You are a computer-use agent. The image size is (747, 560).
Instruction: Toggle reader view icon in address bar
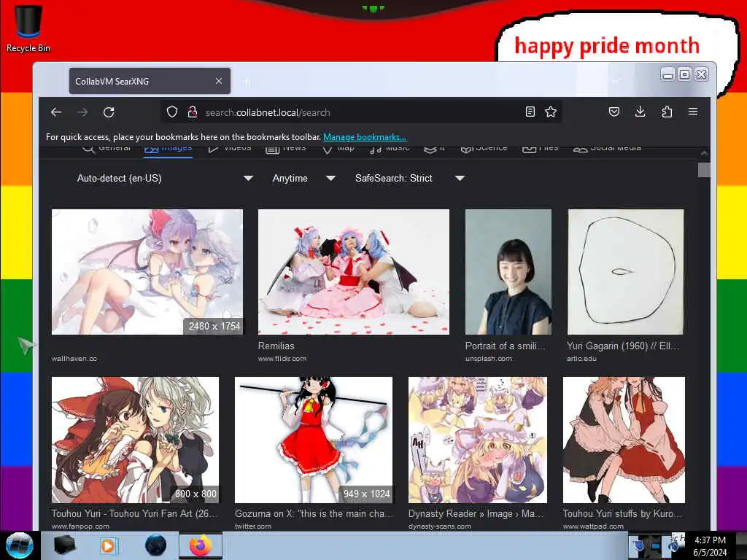click(x=530, y=112)
